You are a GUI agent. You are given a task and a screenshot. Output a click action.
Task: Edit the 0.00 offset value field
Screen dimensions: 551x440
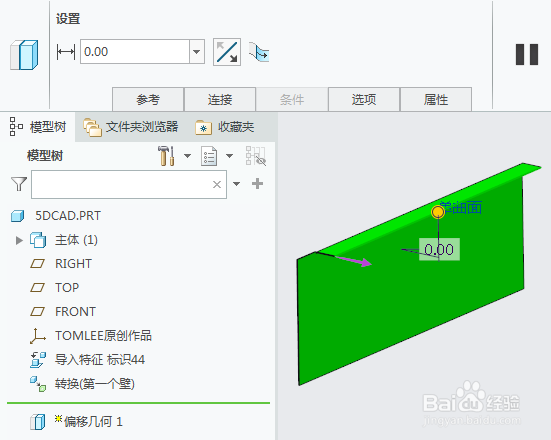(x=135, y=52)
